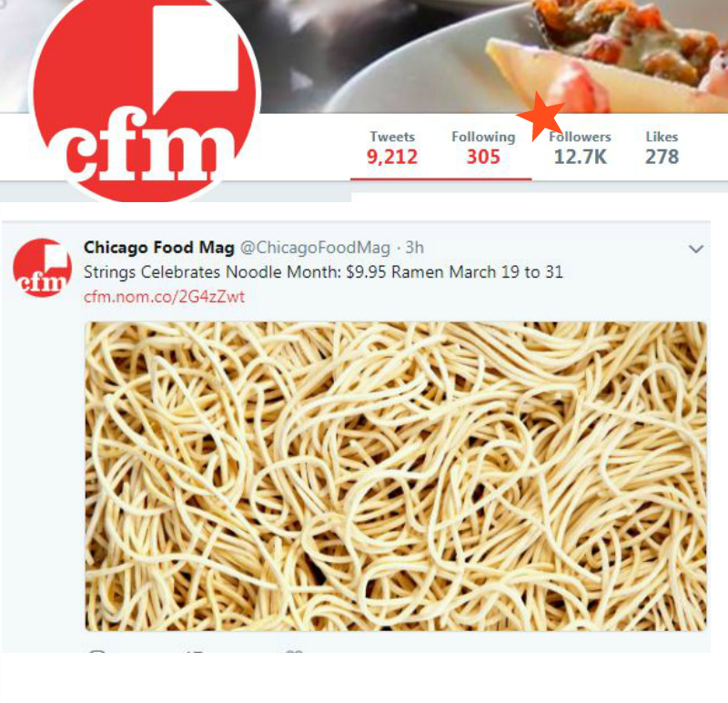Click the 305 following count
The image size is (728, 703).
483,157
